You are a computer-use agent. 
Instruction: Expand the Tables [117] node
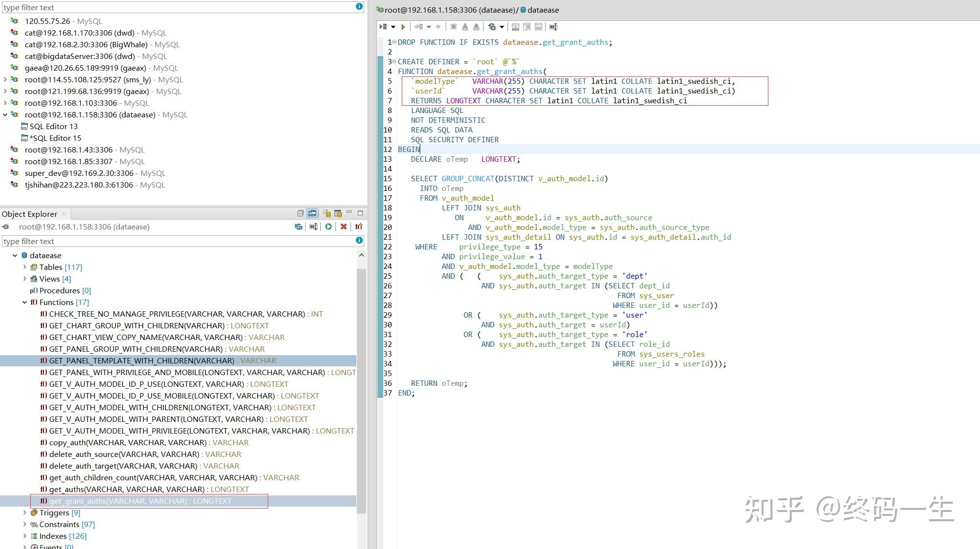[24, 267]
